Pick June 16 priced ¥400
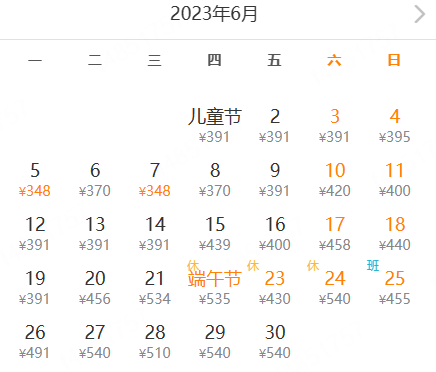Screen dimensions: 436x372 275,234
